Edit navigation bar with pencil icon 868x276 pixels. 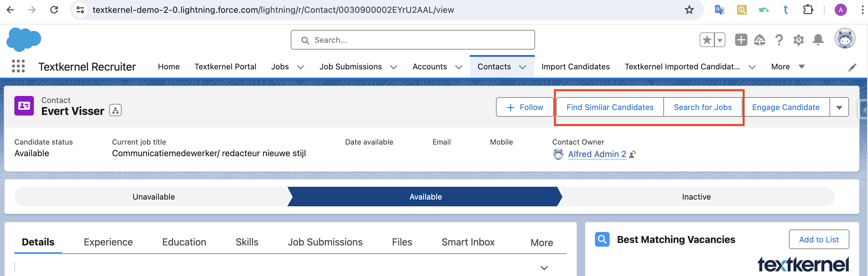click(852, 67)
